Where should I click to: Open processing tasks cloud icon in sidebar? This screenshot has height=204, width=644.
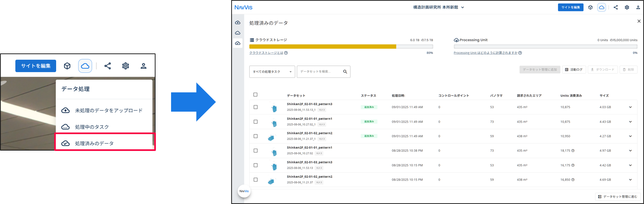tap(237, 33)
